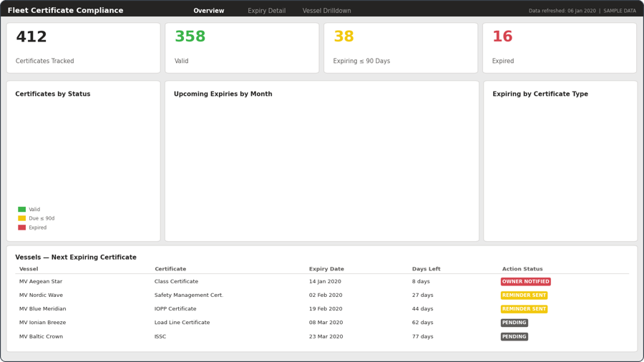
Task: Click the green Valid legend swatch
Action: coord(21,210)
